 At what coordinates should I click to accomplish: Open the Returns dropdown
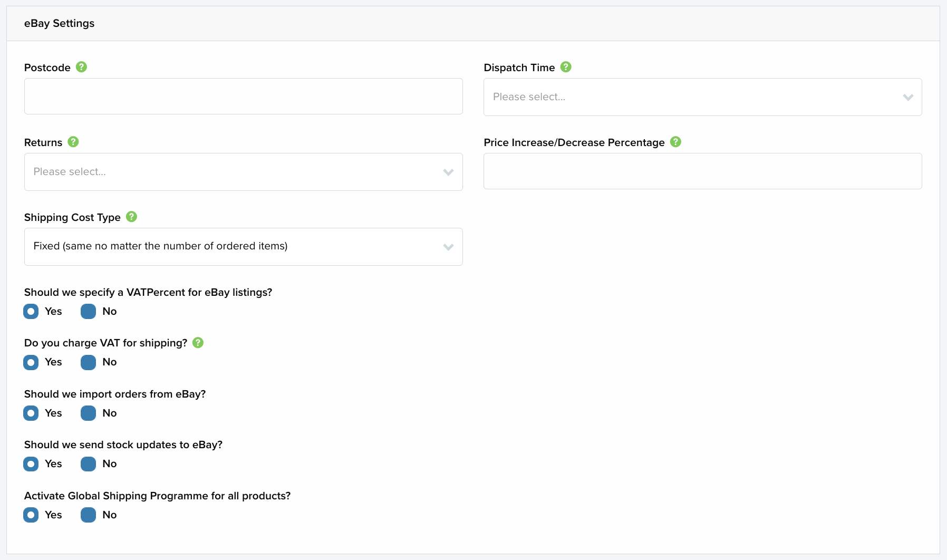(244, 172)
